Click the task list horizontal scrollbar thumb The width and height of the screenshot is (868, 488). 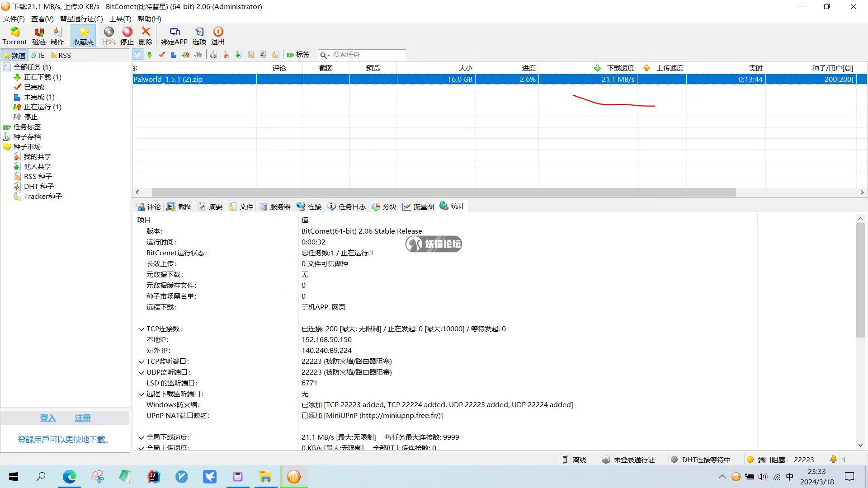coord(444,192)
